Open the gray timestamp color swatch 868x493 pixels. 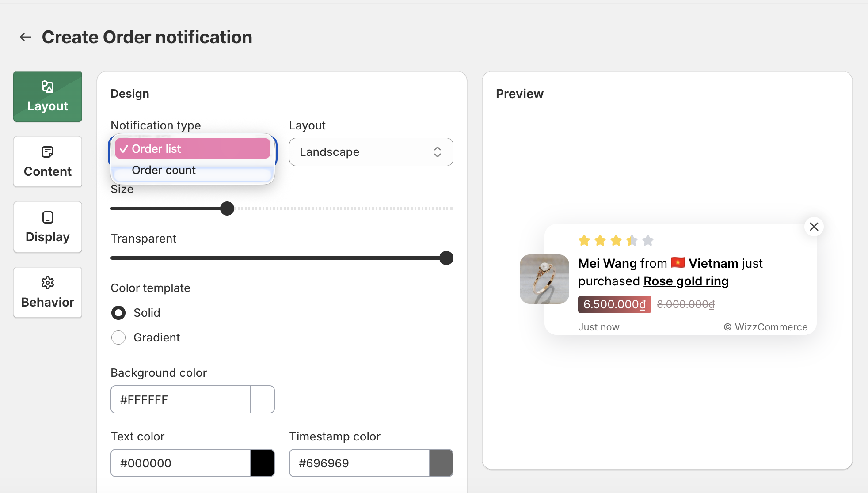(441, 463)
